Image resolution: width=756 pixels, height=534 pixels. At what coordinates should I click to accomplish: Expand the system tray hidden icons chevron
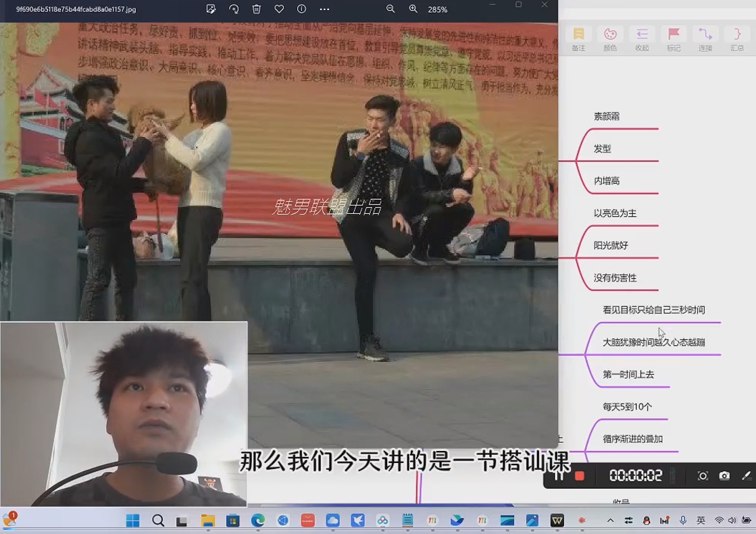(x=611, y=520)
